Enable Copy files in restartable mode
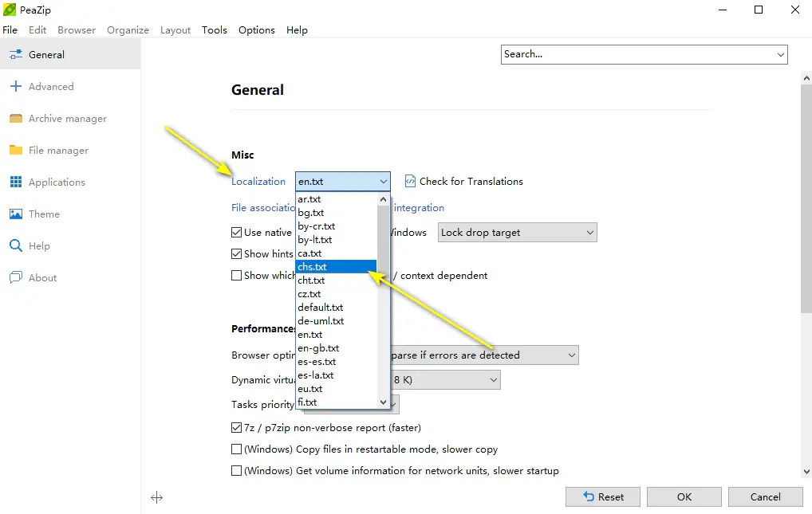 click(x=236, y=449)
